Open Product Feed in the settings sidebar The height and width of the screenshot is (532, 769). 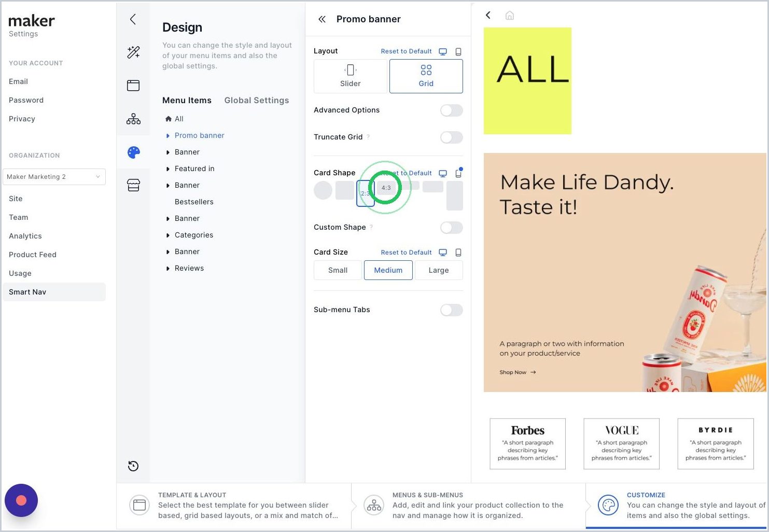33,255
